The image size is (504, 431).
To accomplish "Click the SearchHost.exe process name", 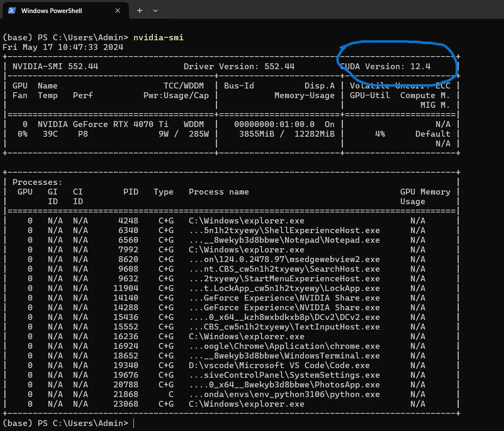I will point(285,269).
